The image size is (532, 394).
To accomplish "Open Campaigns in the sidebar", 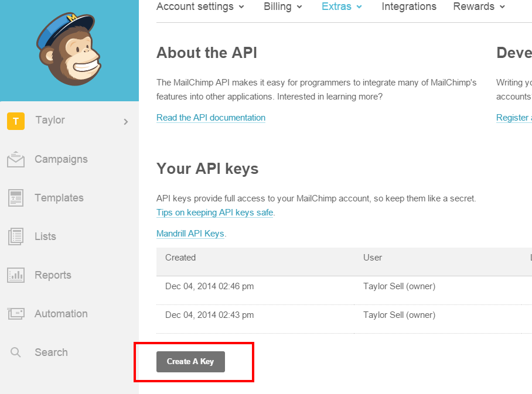I will coord(61,159).
